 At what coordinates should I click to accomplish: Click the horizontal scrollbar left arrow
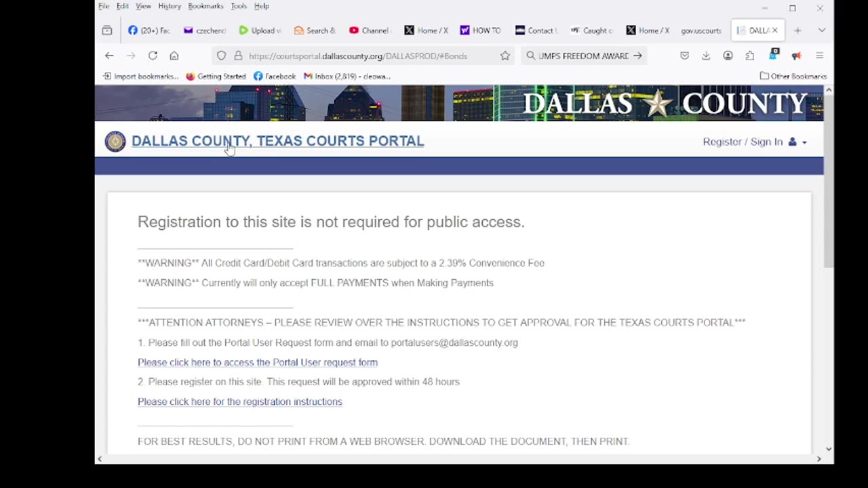pyautogui.click(x=100, y=459)
